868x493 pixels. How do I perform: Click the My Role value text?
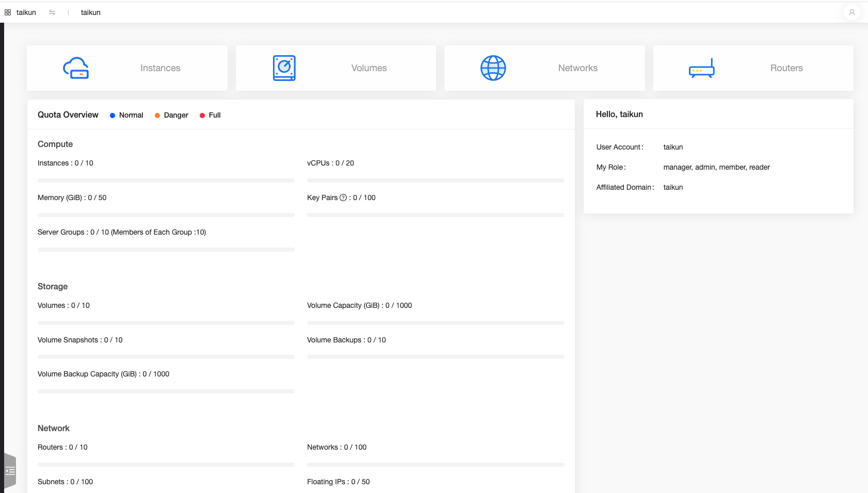tap(717, 167)
